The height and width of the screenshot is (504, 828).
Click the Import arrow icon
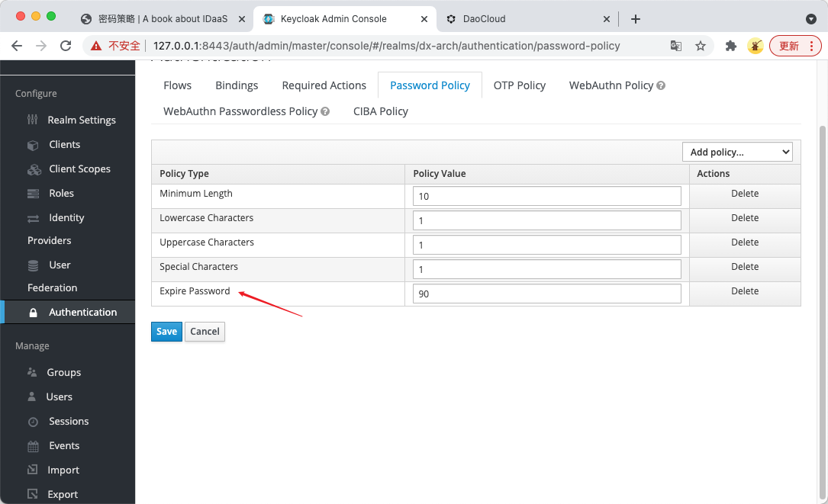point(33,469)
